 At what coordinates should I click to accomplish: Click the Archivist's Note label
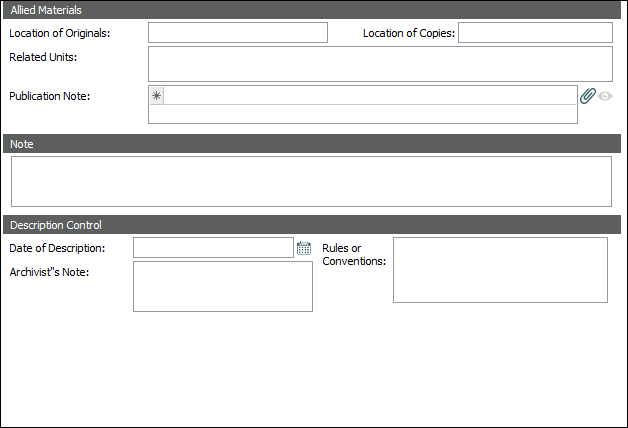click(50, 273)
